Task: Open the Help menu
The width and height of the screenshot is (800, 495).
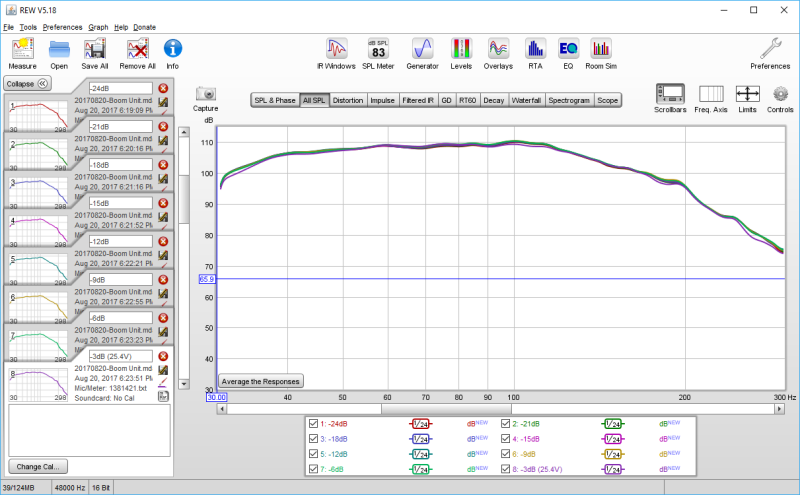Action: tap(121, 27)
